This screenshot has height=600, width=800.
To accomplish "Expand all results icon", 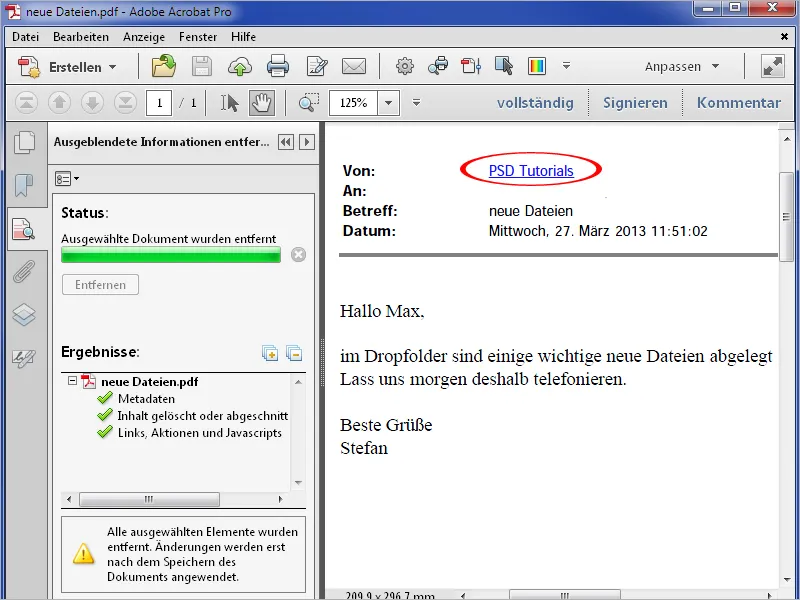I will tap(269, 353).
